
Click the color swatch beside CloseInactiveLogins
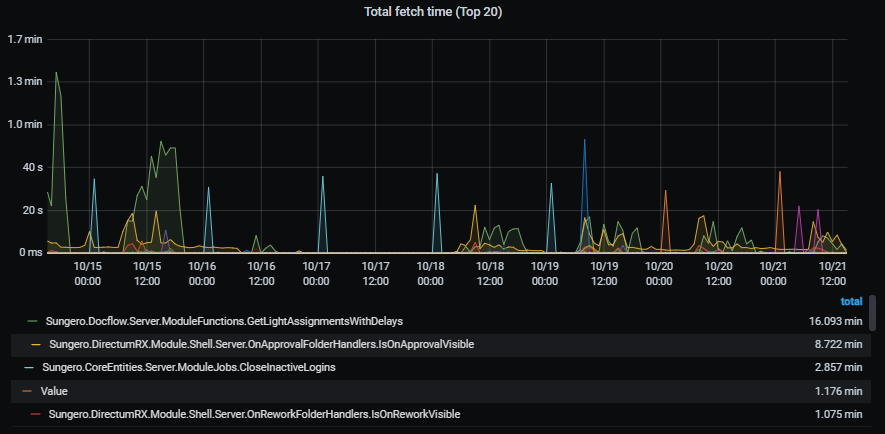pyautogui.click(x=31, y=367)
